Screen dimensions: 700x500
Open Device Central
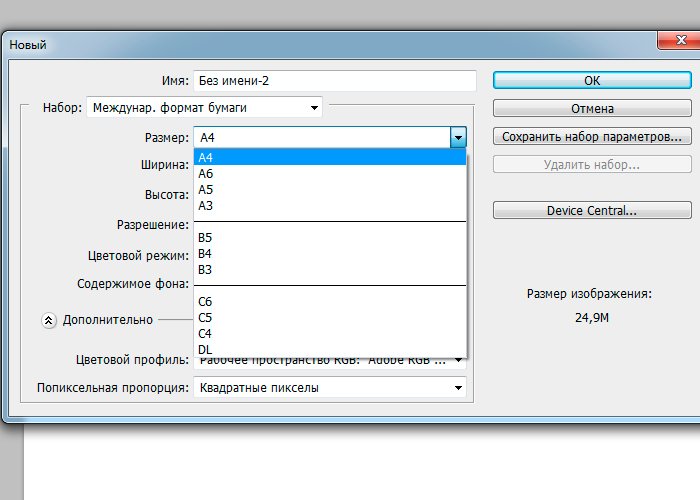(x=591, y=211)
